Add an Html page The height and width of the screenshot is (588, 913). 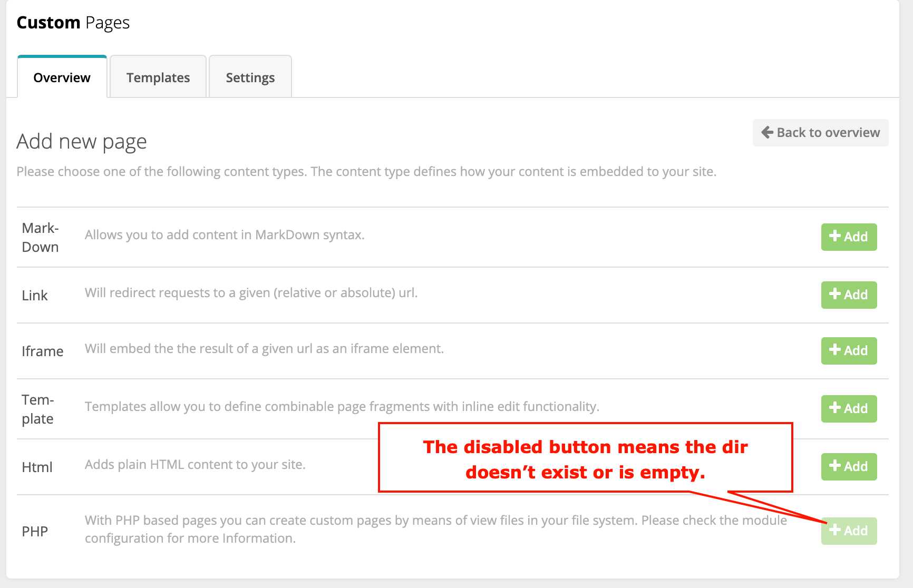[x=849, y=467]
